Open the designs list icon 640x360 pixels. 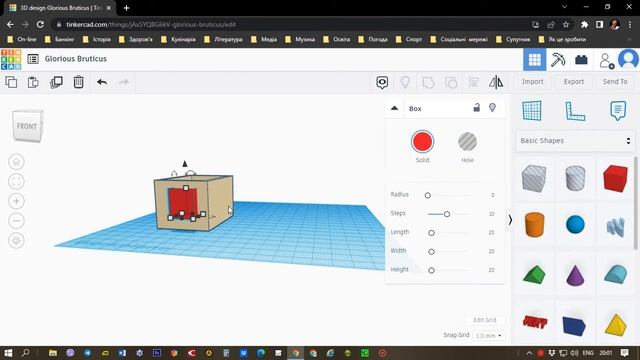[33, 59]
